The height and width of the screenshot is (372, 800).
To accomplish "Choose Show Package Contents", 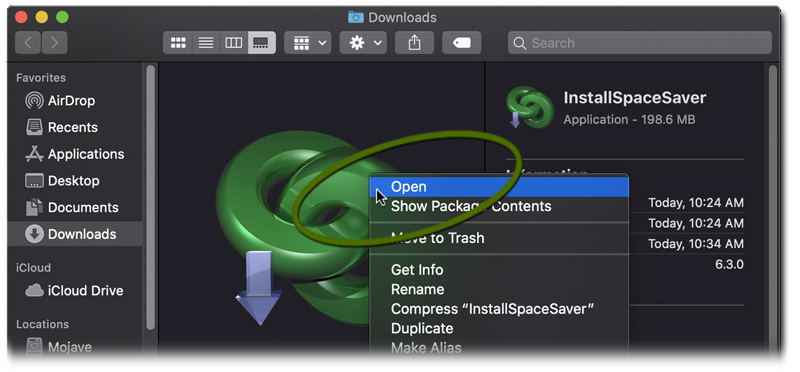I will [x=499, y=206].
